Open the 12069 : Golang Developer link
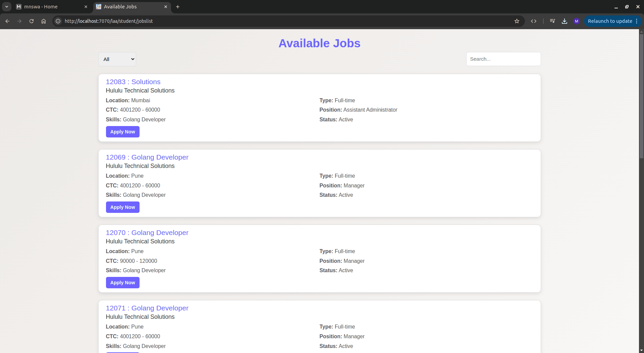This screenshot has height=353, width=644. click(x=147, y=157)
